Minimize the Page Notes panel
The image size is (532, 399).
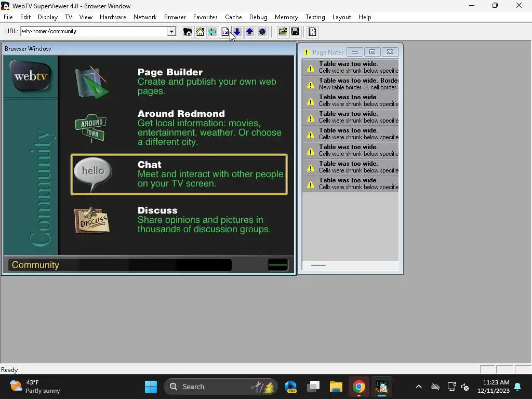pyautogui.click(x=354, y=52)
